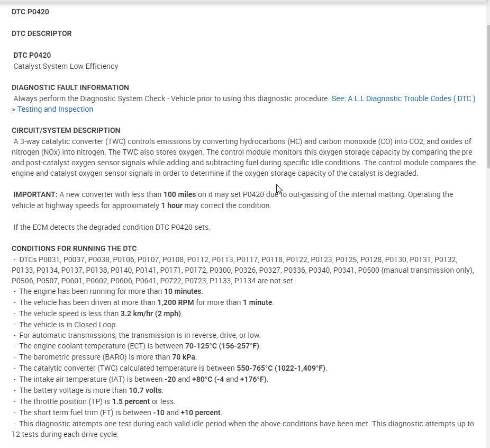
Task: Click the DTC DESCRIPTOR heading
Action: tap(41, 33)
